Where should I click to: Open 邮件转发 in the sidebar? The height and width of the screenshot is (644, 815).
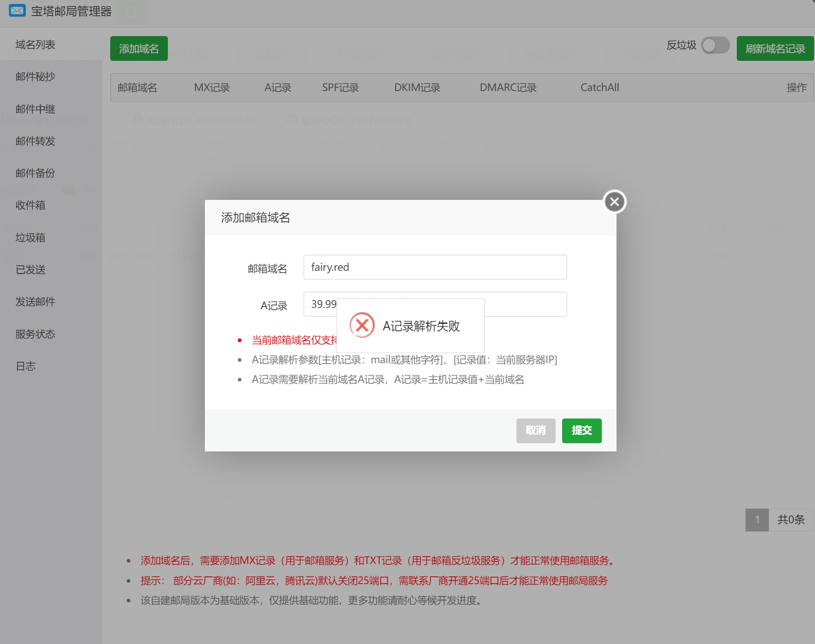pos(35,141)
